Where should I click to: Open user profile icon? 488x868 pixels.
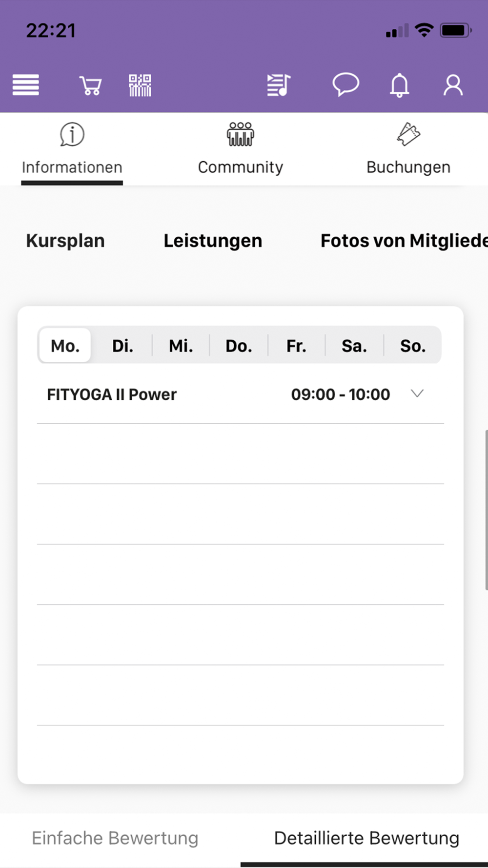[453, 85]
